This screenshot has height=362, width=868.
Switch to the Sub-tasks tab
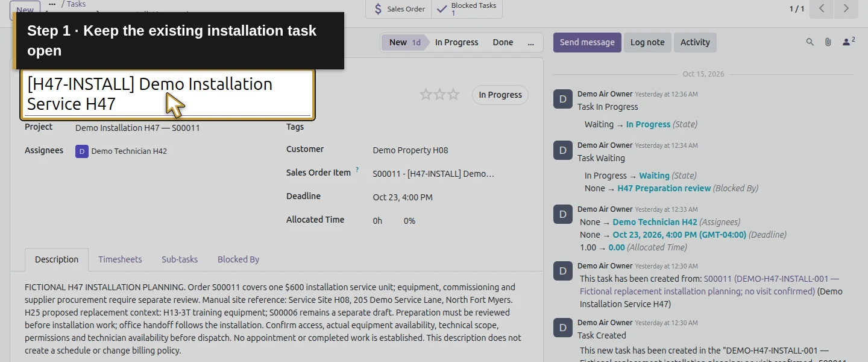(x=180, y=259)
